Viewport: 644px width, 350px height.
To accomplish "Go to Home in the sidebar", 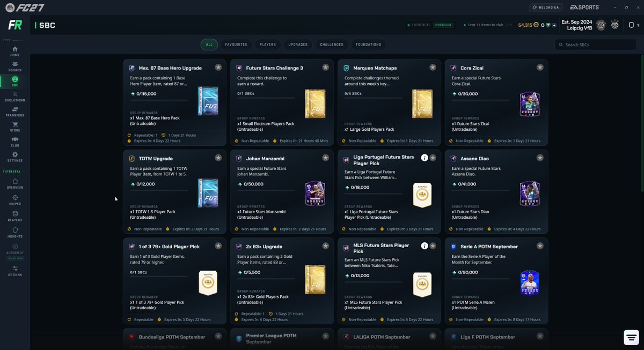I will (15, 51).
